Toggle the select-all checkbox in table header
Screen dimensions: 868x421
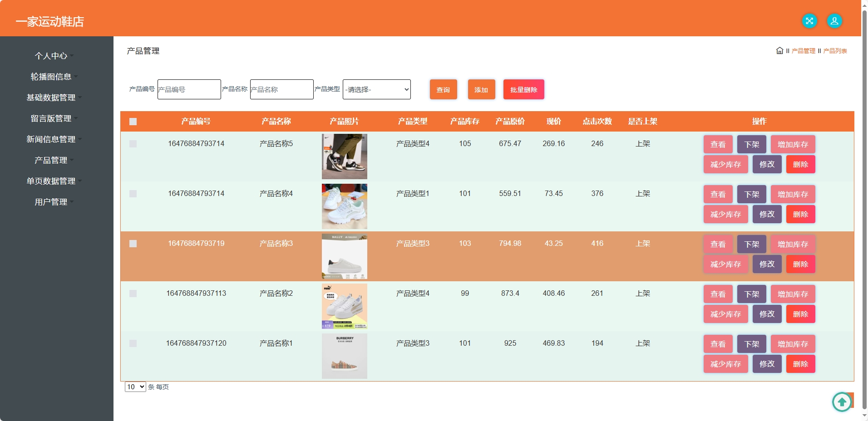(x=133, y=122)
